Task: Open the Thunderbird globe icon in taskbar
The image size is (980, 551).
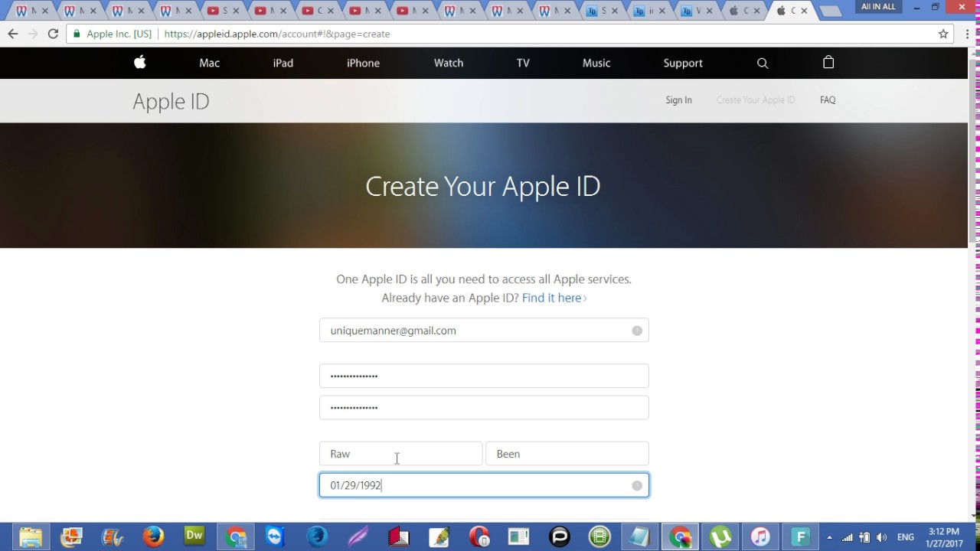Action: tap(316, 536)
